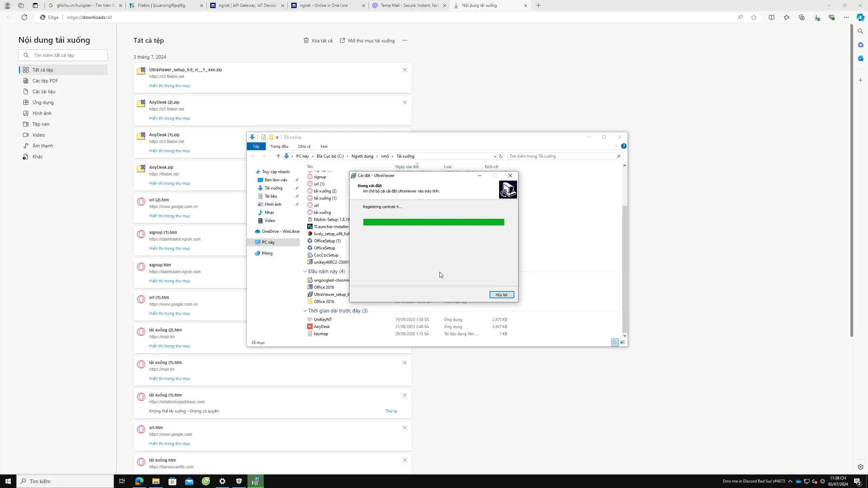868x488 pixels.
Task: Open the Xem ribbon tab
Action: [x=323, y=146]
